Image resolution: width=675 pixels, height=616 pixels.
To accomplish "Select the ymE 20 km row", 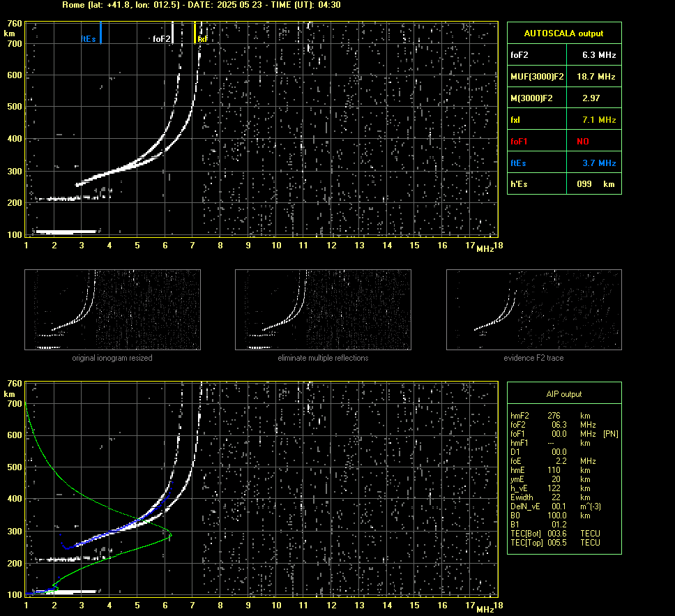I will (x=550, y=479).
